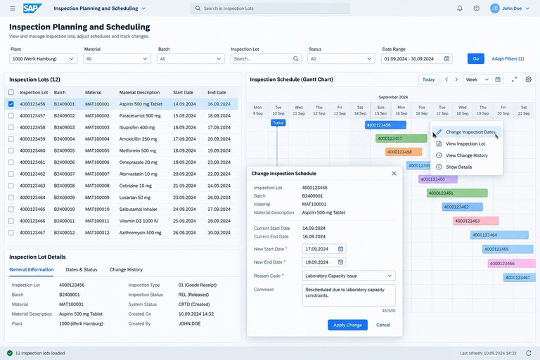This screenshot has height=360, width=540.
Task: Click the SAP logo
Action: click(32, 8)
